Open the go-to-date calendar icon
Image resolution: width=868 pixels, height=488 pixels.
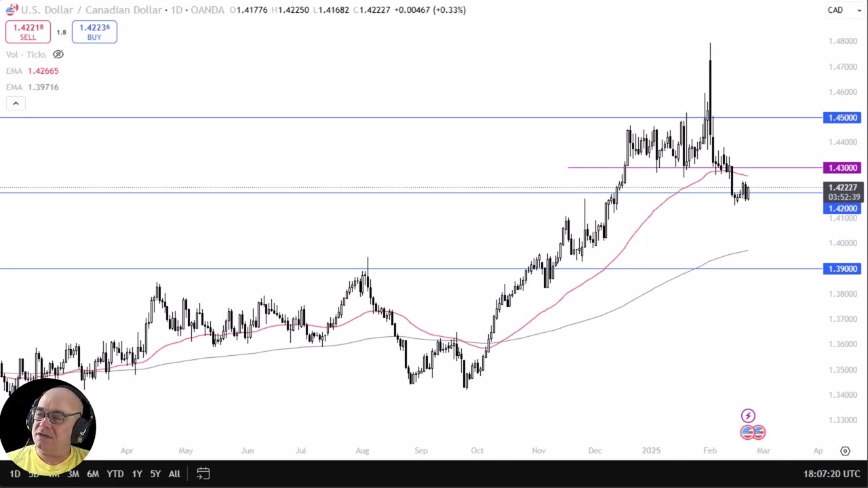(203, 474)
